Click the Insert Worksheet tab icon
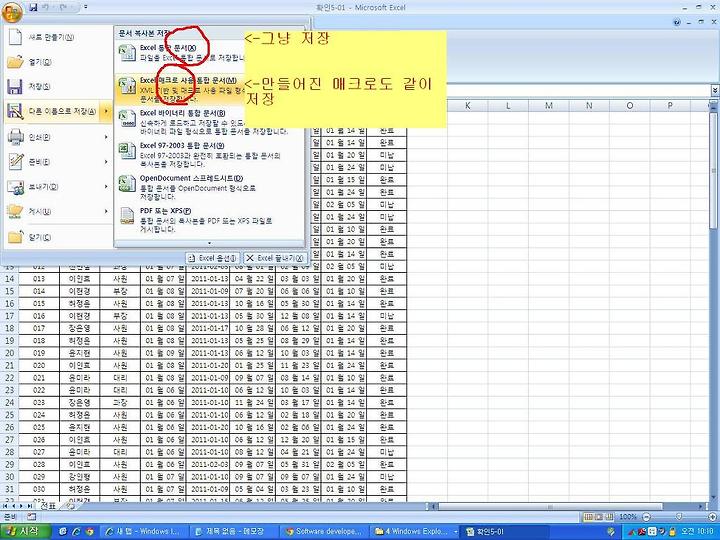Viewport: 720px width, 540px height. click(x=70, y=506)
